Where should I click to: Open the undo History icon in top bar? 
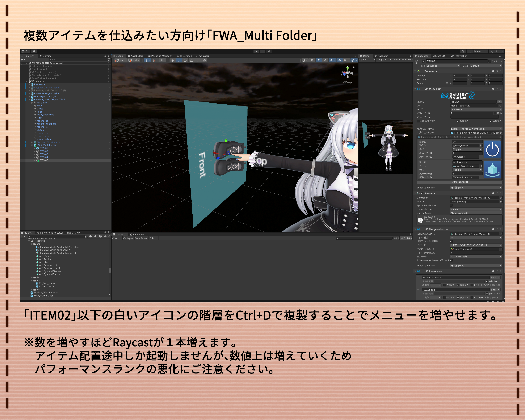coord(463,51)
